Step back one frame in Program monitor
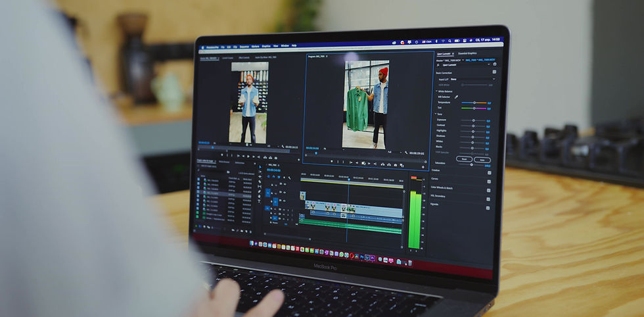 click(357, 163)
